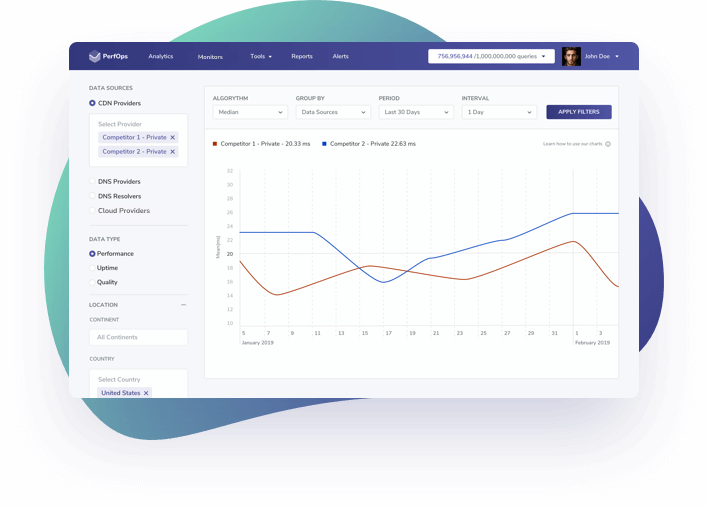The height and width of the screenshot is (507, 708).
Task: Remove Competitor 2 - Private tag
Action: [x=172, y=152]
